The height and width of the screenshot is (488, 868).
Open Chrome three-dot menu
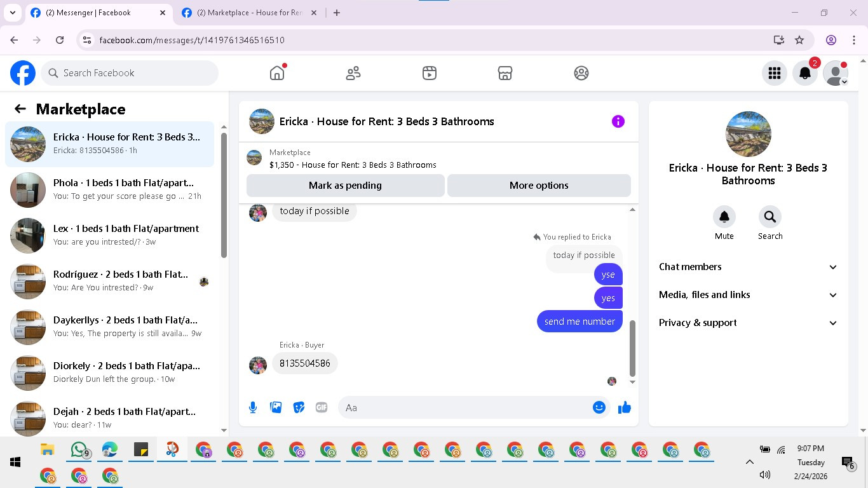[854, 40]
